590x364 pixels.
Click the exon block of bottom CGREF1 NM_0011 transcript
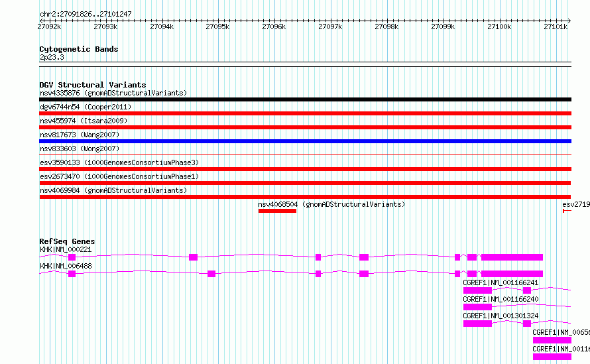[552, 357]
